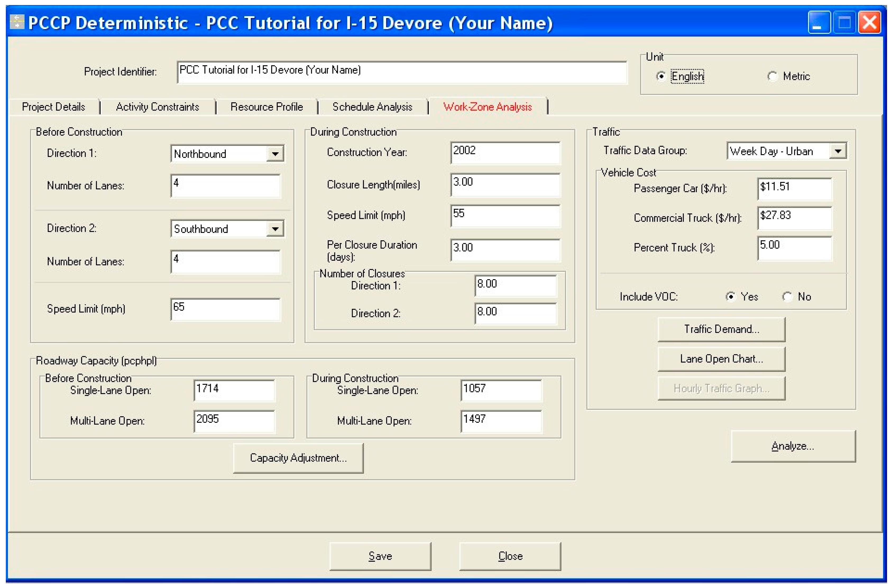Switch to the Project Details tab
Viewport: 891px width, 588px height.
point(54,107)
